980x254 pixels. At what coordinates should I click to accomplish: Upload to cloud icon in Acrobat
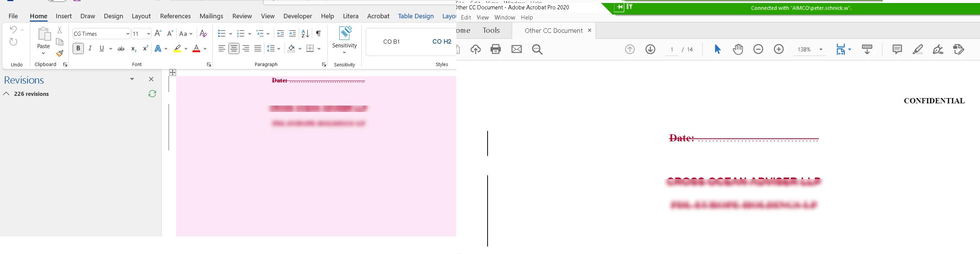[x=476, y=50]
